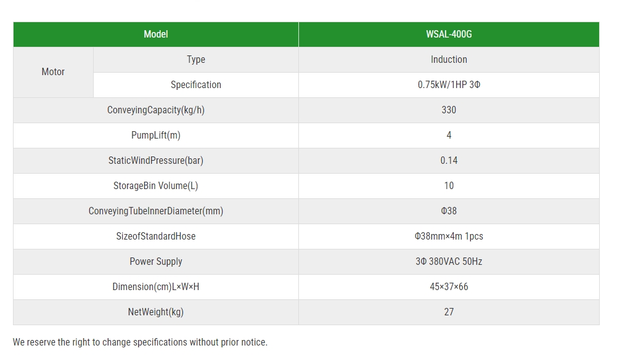The width and height of the screenshot is (617, 364).
Task: Click the 0.75kW/1HP 3Φ value
Action: click(449, 85)
